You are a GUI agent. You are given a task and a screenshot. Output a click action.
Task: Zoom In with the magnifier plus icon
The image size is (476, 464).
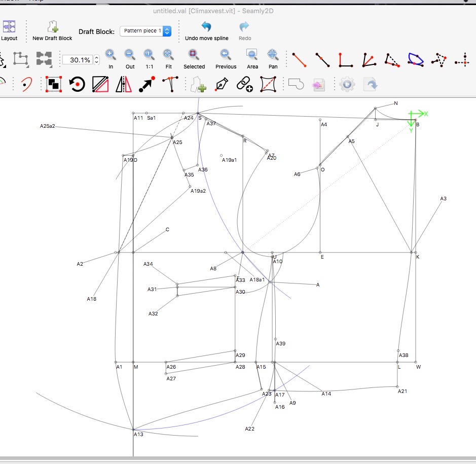click(x=111, y=55)
